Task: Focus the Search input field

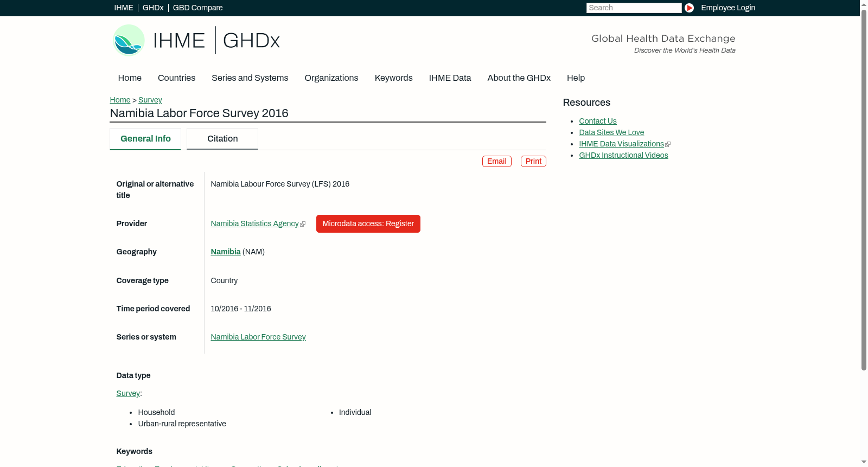Action: pyautogui.click(x=634, y=8)
